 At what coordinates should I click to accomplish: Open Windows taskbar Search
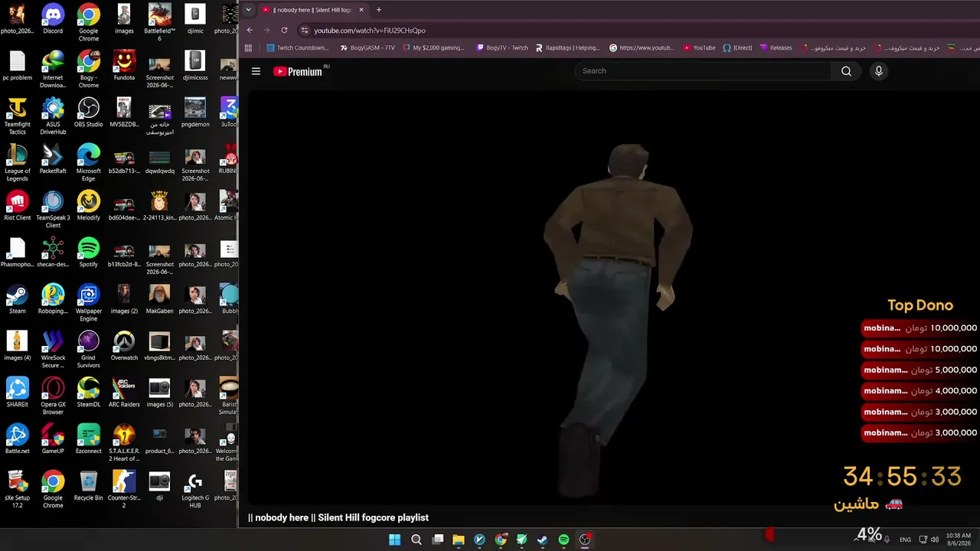pyautogui.click(x=416, y=540)
